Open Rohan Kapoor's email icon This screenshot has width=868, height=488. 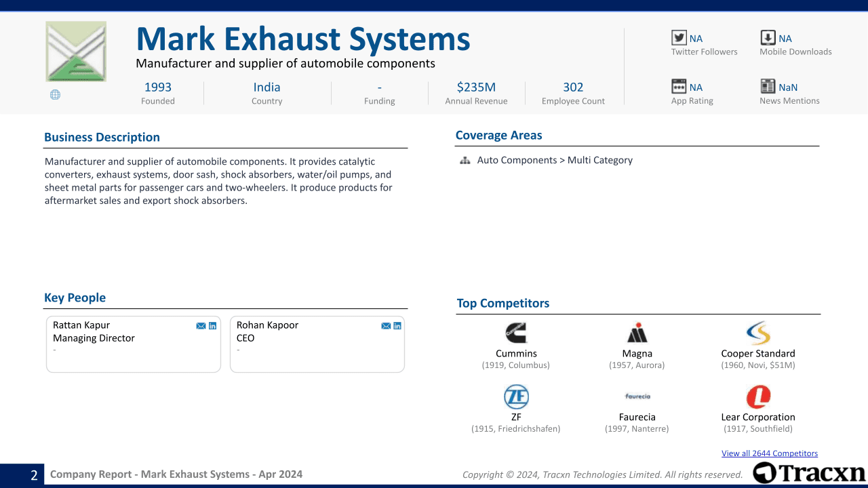click(x=385, y=325)
